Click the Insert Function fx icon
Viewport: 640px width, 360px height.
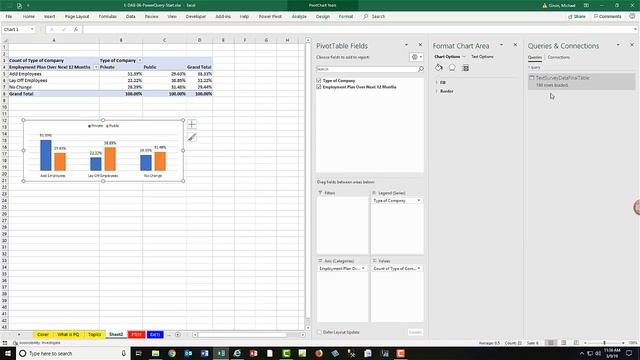tap(76, 29)
